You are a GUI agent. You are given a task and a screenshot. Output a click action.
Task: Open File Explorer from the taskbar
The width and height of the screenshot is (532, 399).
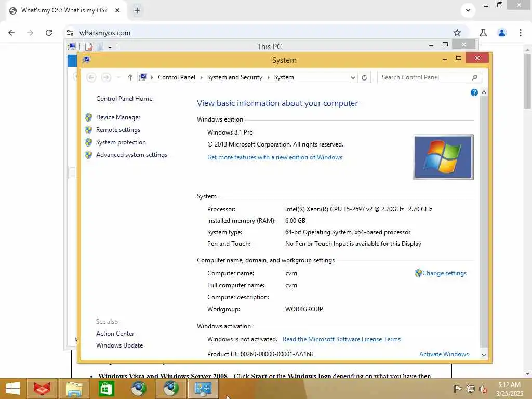pos(74,389)
